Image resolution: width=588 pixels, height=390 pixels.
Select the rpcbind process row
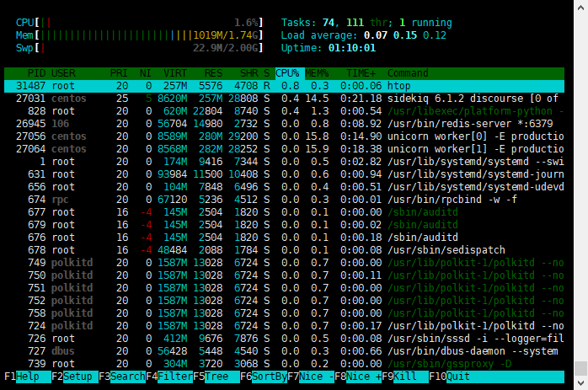point(284,200)
